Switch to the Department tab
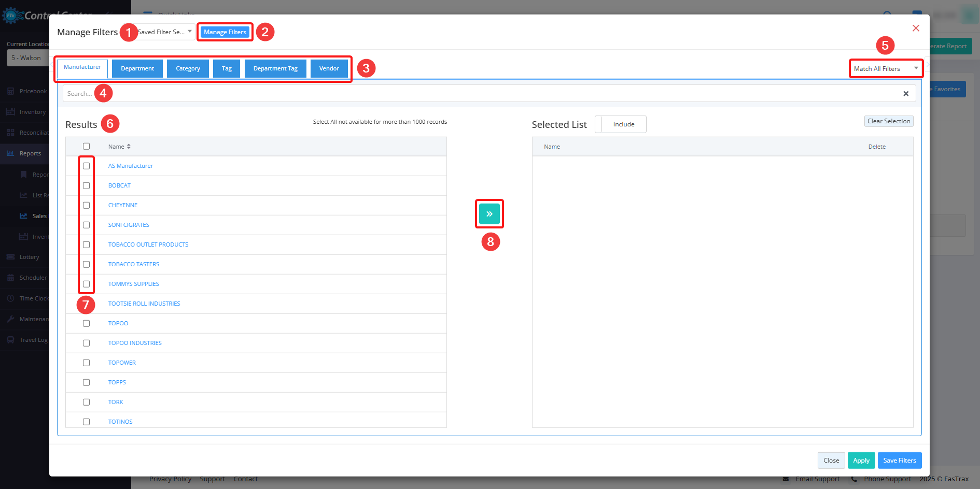Screen dimensions: 980x489 [137, 68]
